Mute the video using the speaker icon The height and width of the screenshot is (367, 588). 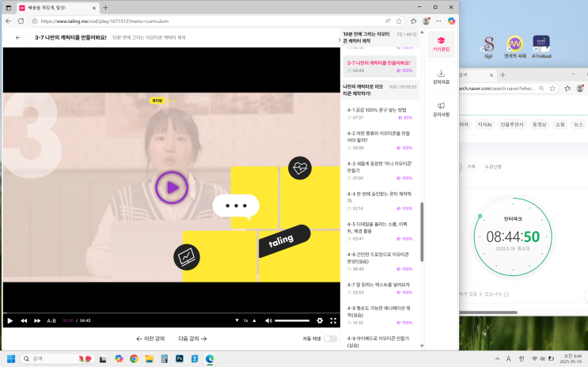(268, 320)
